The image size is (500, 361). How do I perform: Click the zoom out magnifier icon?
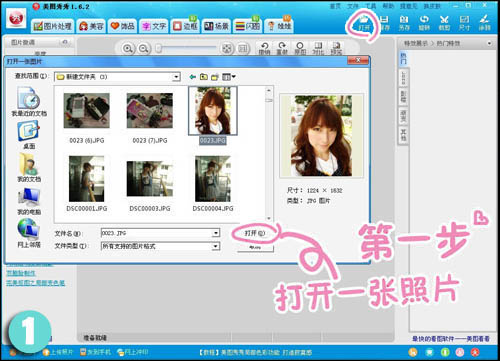pyautogui.click(x=144, y=49)
